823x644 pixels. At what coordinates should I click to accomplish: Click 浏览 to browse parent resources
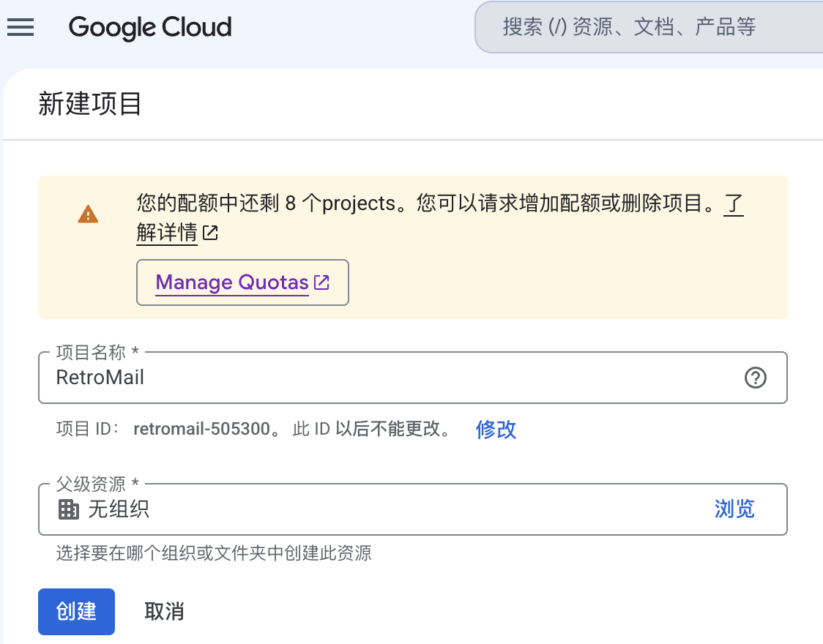click(x=734, y=509)
